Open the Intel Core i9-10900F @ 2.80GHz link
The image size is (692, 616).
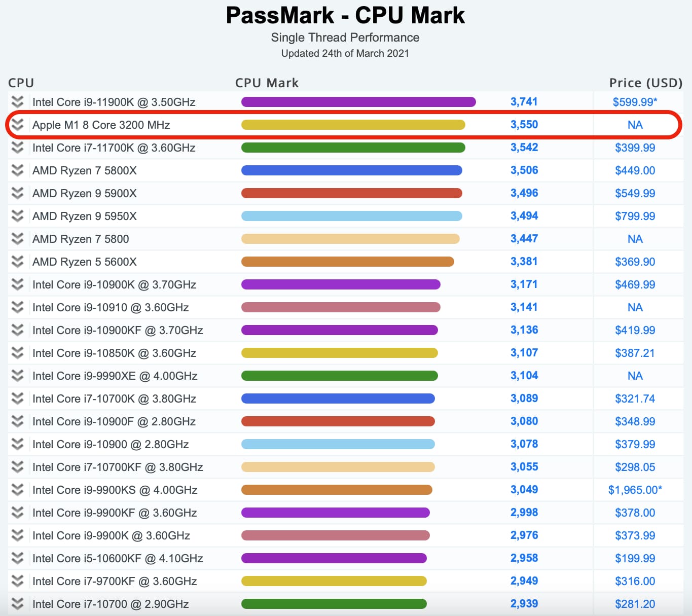click(x=114, y=421)
